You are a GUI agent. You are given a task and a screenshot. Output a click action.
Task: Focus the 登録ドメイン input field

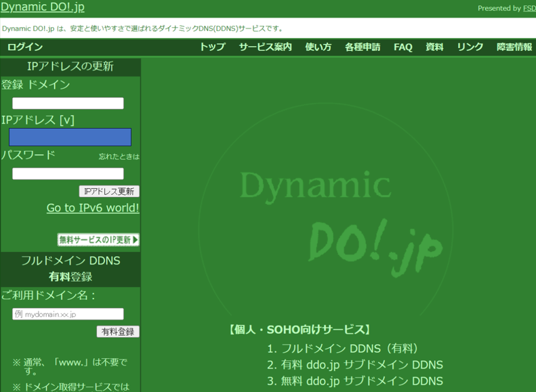point(68,103)
